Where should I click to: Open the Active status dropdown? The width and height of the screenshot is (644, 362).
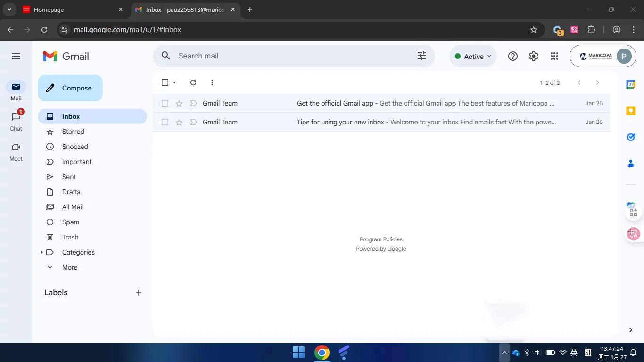[x=473, y=56]
